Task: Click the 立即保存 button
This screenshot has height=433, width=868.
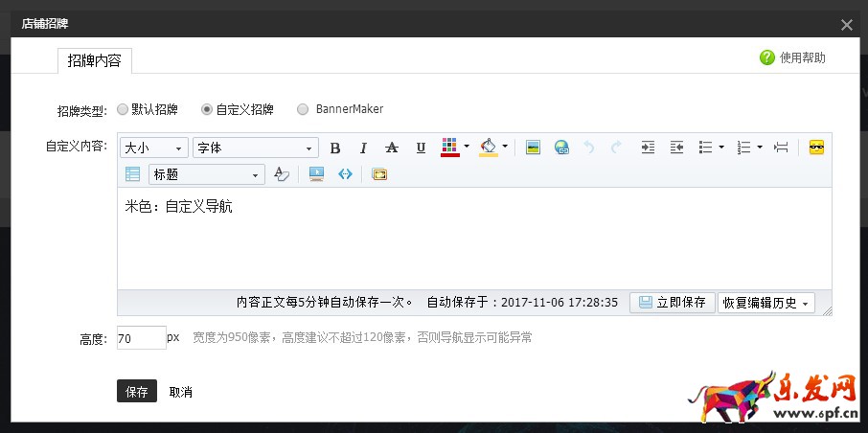Action: pos(672,303)
